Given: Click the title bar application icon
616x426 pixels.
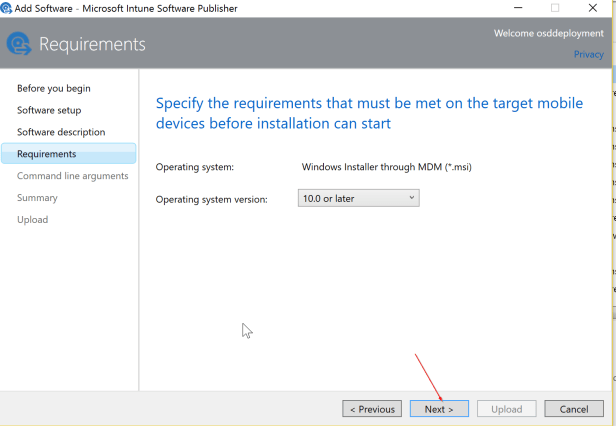Looking at the screenshot, I should tap(6, 8).
